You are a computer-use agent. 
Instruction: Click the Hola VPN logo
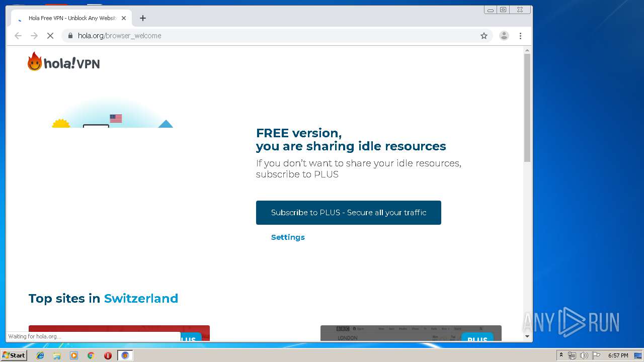[x=63, y=62]
